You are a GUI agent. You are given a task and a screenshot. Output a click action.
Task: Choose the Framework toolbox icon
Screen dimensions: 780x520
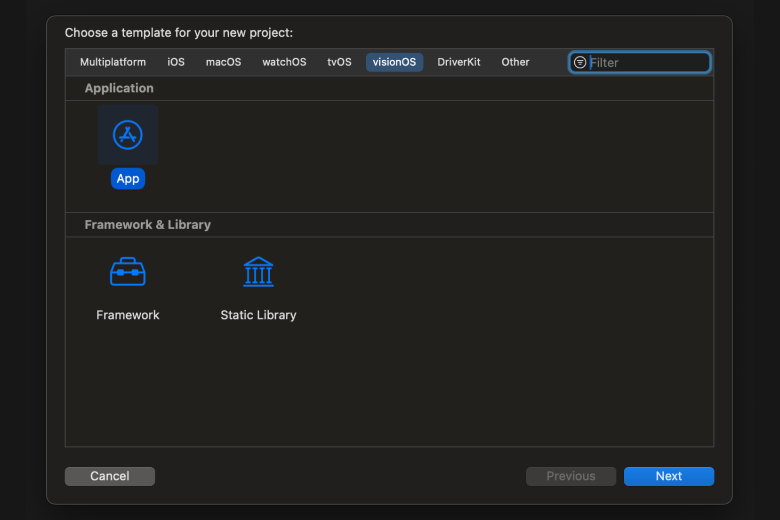[x=128, y=272]
